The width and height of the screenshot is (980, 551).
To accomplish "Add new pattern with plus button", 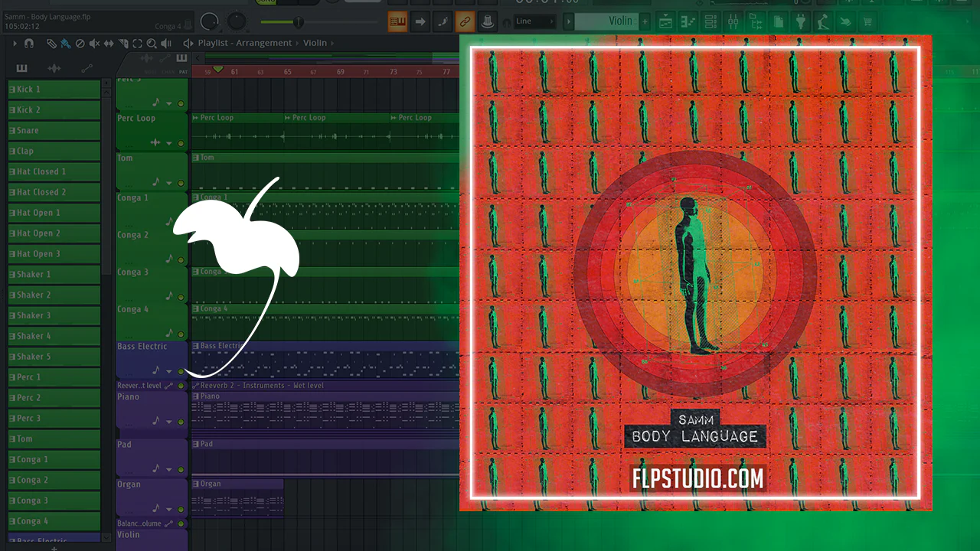I will click(645, 21).
